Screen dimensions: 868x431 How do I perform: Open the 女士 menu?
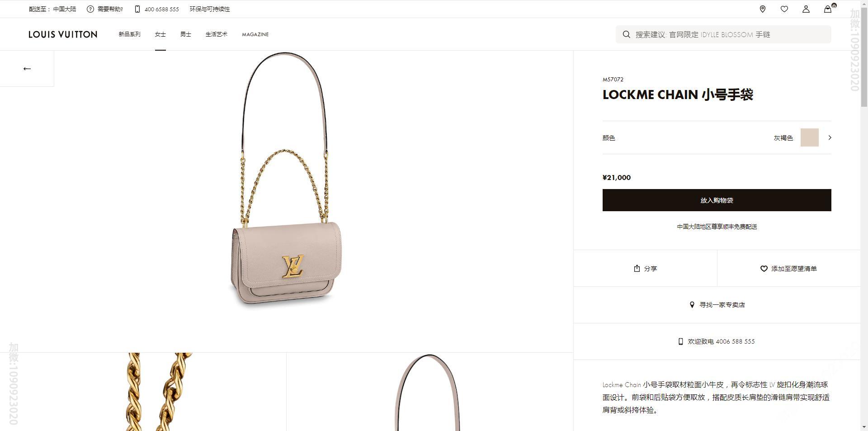pos(160,34)
